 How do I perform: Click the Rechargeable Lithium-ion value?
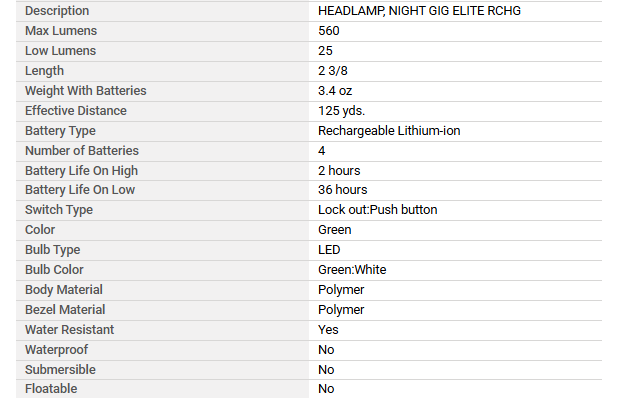389,131
